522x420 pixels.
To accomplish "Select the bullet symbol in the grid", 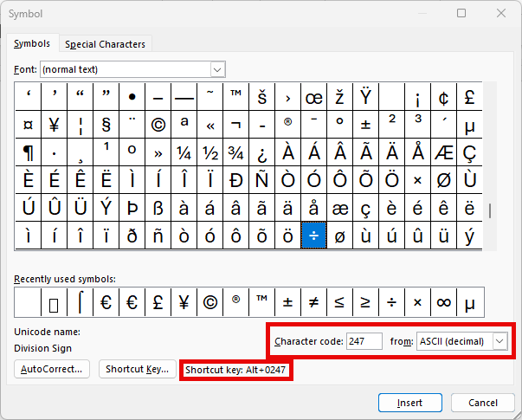I will (132, 97).
